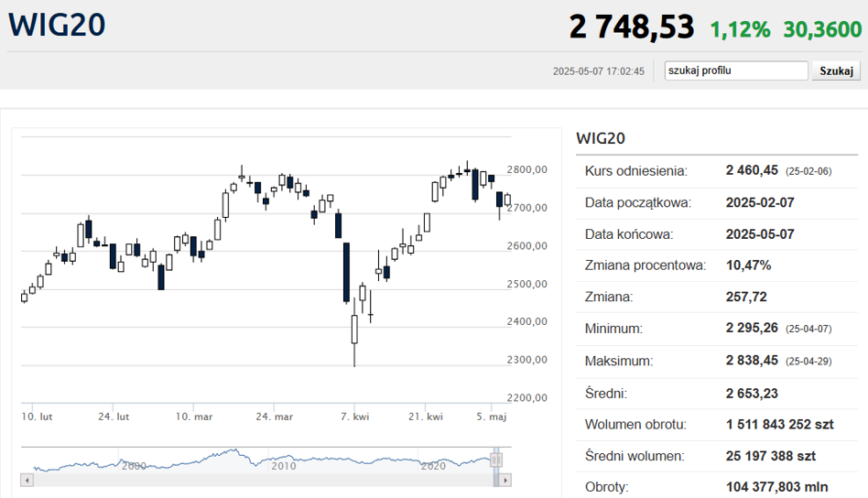The height and width of the screenshot is (498, 868).
Task: Click the maximum value 2 838,45
Action: click(x=752, y=361)
